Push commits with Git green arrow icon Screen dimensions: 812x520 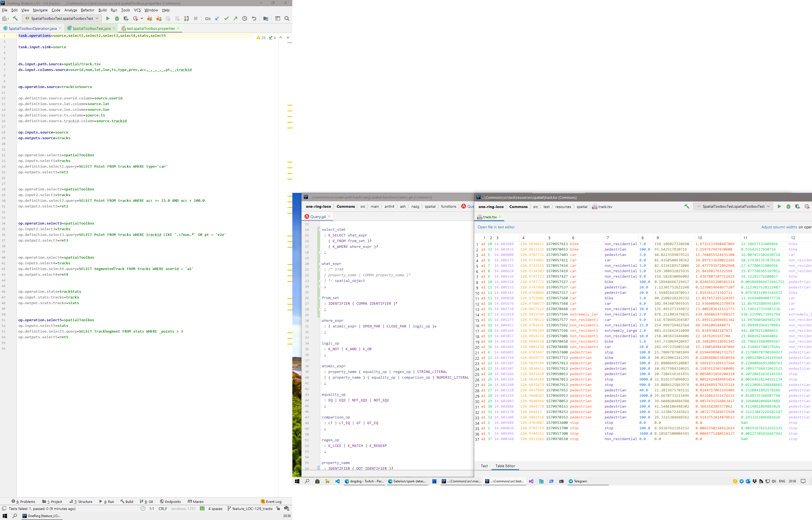pyautogui.click(x=235, y=19)
